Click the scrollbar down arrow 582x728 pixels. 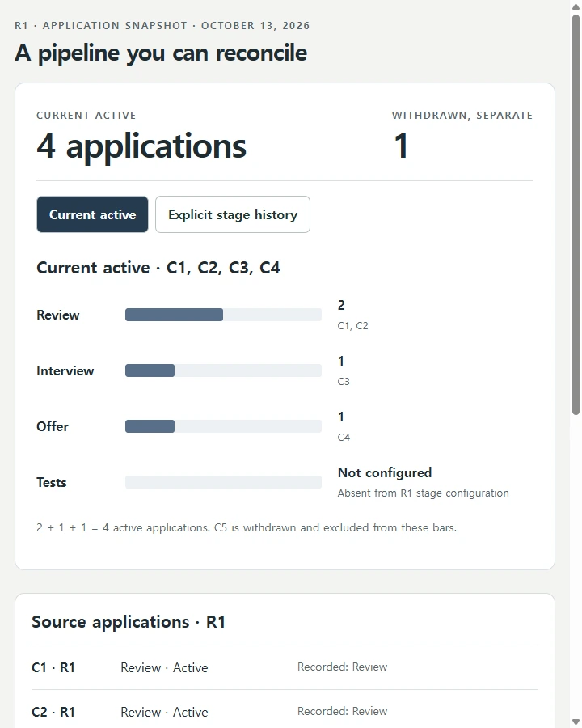[x=576, y=722]
